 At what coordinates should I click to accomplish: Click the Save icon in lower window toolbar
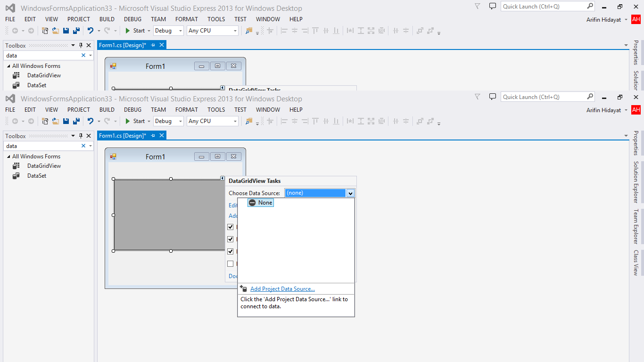[x=66, y=121]
